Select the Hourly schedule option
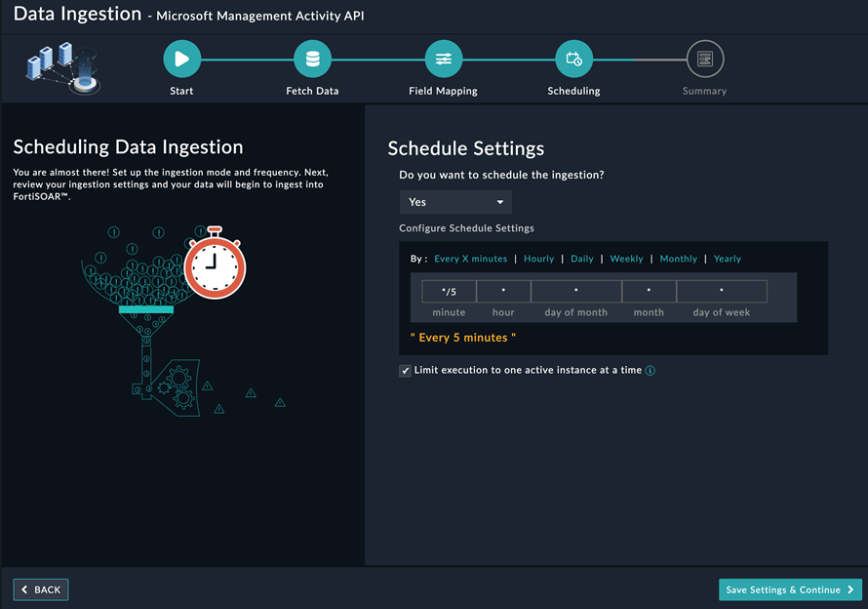 [538, 259]
